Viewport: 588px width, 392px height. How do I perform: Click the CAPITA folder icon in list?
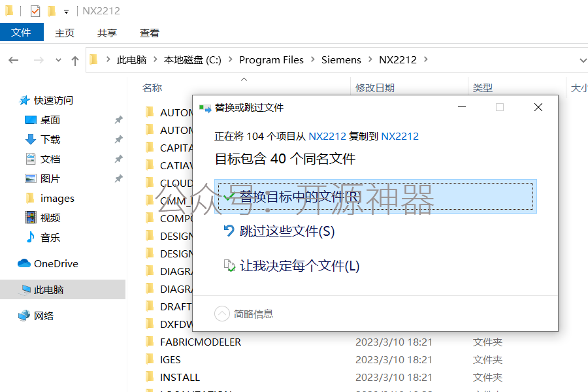150,147
